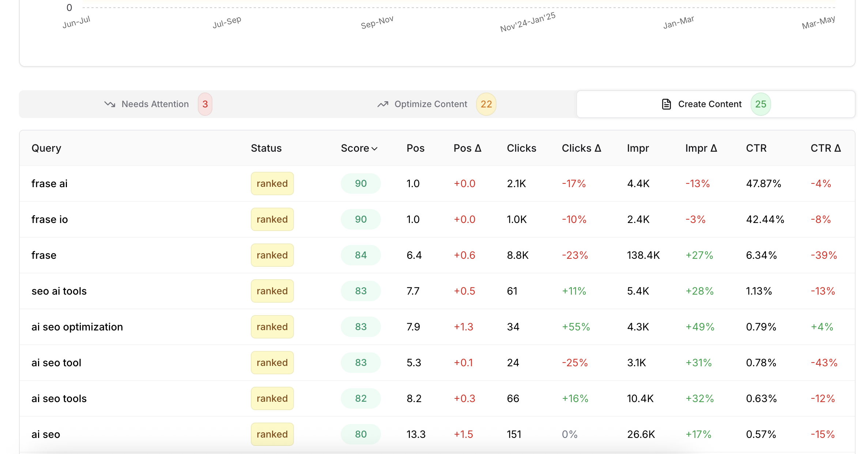Click the -43% CTR change value
868x454 pixels.
tap(824, 363)
